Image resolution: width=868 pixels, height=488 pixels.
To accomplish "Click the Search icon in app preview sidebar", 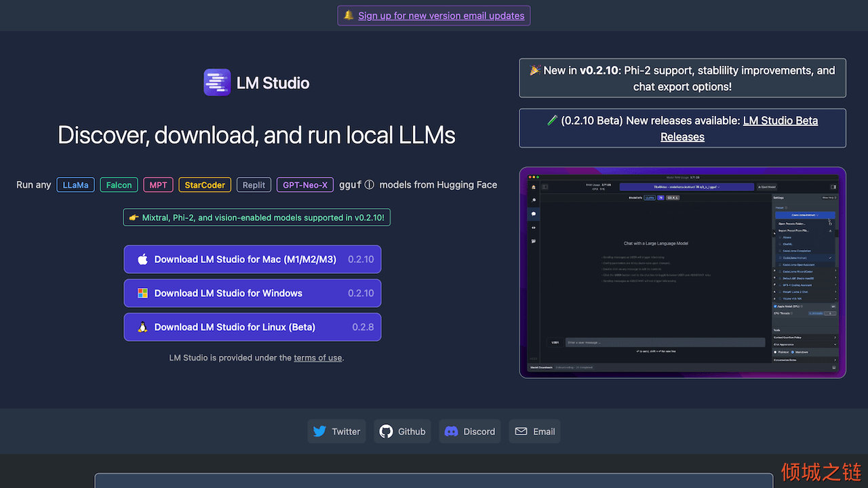I will pyautogui.click(x=534, y=200).
